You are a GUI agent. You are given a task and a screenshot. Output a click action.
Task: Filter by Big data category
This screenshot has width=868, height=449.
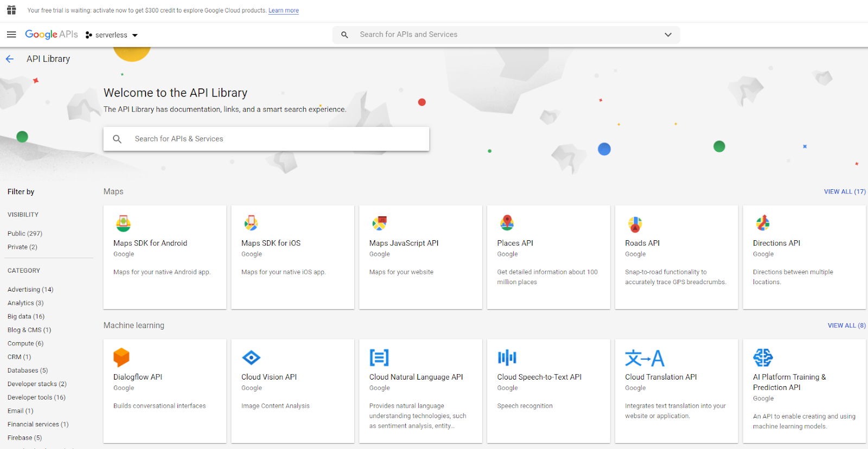tap(26, 316)
